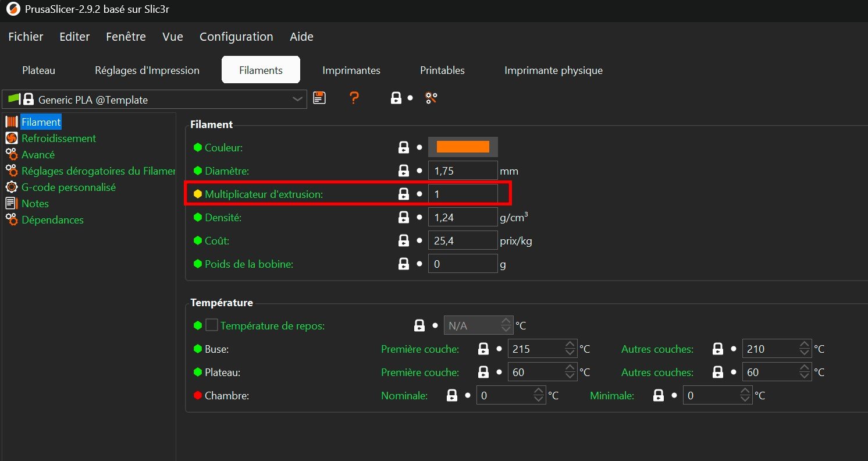Viewport: 868px width, 461px height.
Task: Switch to the Réglages d'Impression tab
Action: (147, 70)
